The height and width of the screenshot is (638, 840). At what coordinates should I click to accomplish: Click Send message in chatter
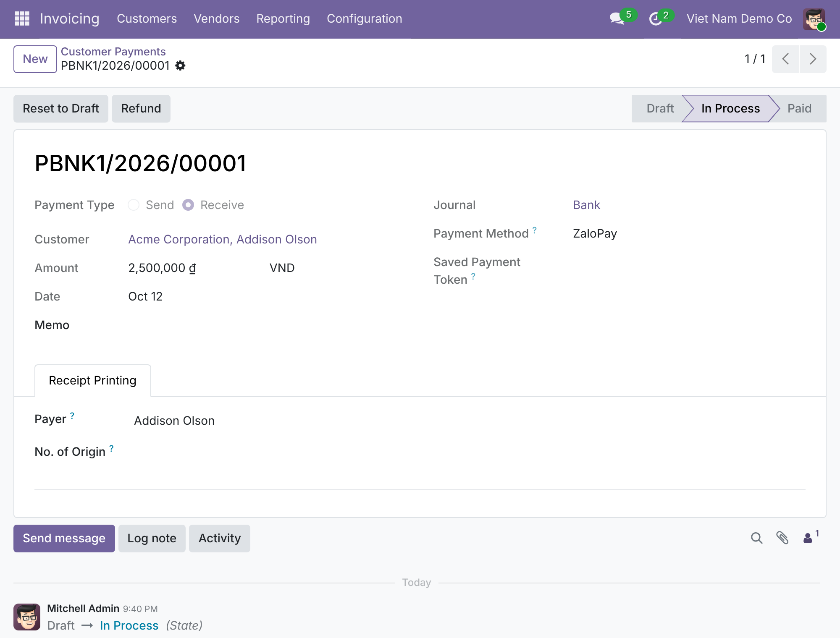tap(64, 538)
